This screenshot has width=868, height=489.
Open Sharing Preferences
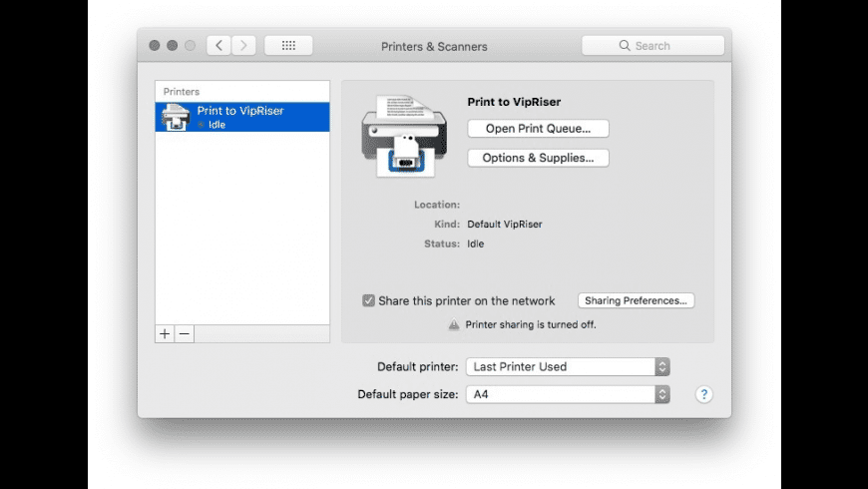coord(637,300)
